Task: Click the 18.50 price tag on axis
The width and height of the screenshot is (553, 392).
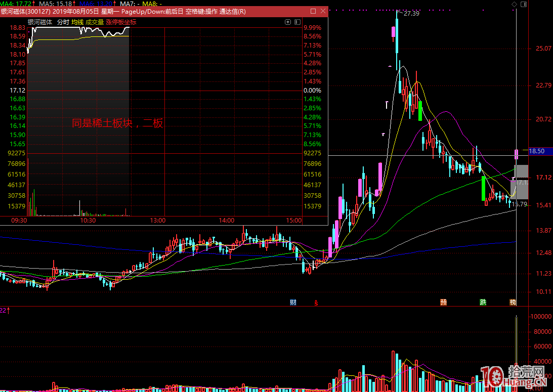Action: tap(537, 151)
